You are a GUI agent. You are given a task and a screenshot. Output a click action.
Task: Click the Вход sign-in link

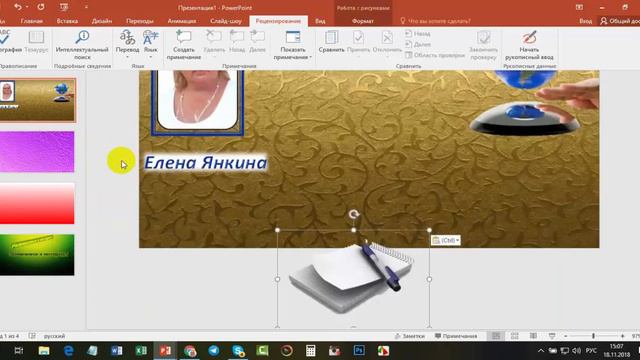(x=585, y=21)
